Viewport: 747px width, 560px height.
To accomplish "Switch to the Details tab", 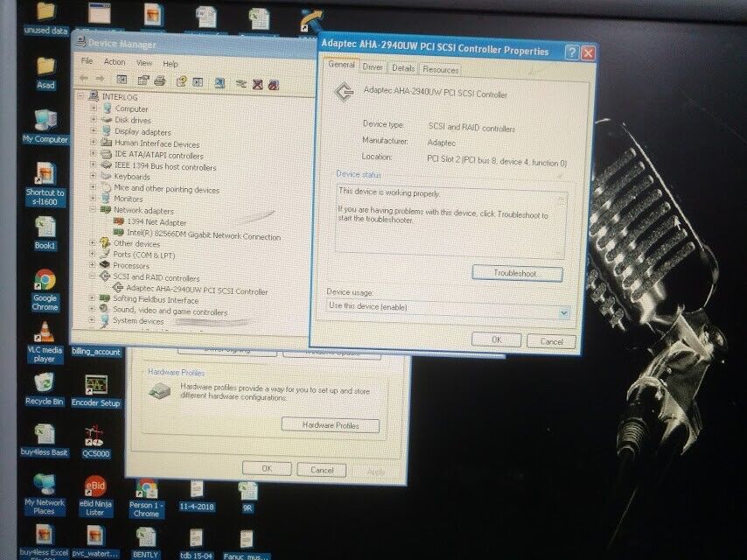I will coord(403,68).
